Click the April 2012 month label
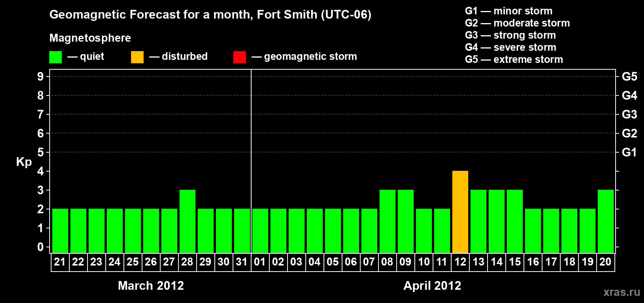This screenshot has height=303, width=644. pyautogui.click(x=432, y=286)
